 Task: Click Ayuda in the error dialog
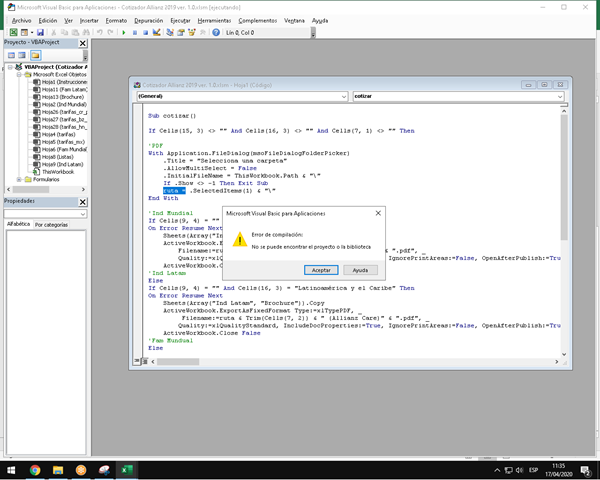click(x=360, y=270)
